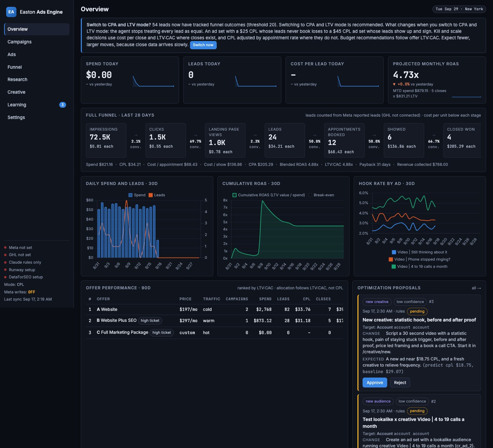Viewport: 493px width, 448px height.
Task: Toggle Cumulative ROAS legend item
Action: [x=269, y=195]
